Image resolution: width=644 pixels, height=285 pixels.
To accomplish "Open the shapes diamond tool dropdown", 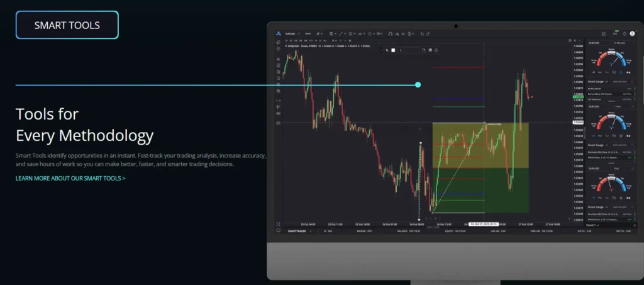I will click(371, 34).
